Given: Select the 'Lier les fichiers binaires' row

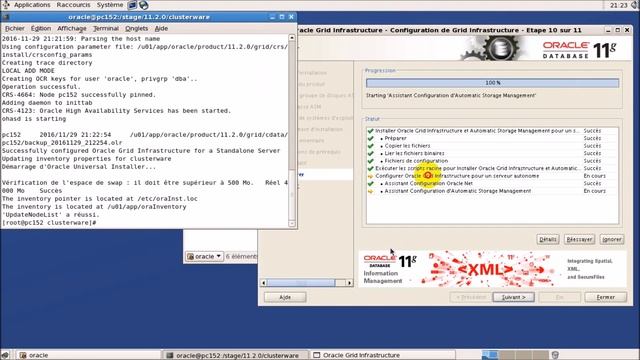Looking at the screenshot, I should click(492, 153).
